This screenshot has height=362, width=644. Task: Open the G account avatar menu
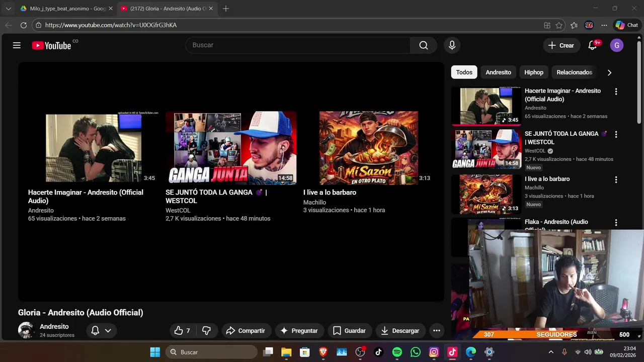pos(617,45)
